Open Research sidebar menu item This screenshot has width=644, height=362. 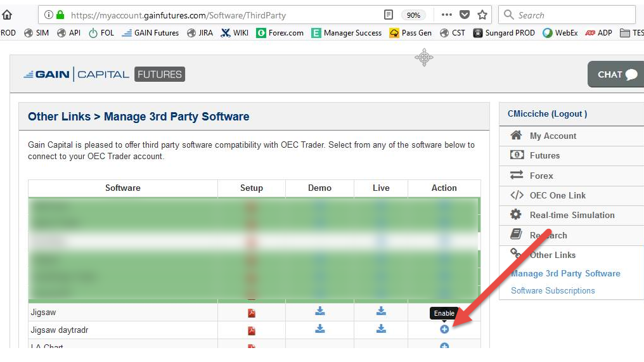click(x=548, y=235)
